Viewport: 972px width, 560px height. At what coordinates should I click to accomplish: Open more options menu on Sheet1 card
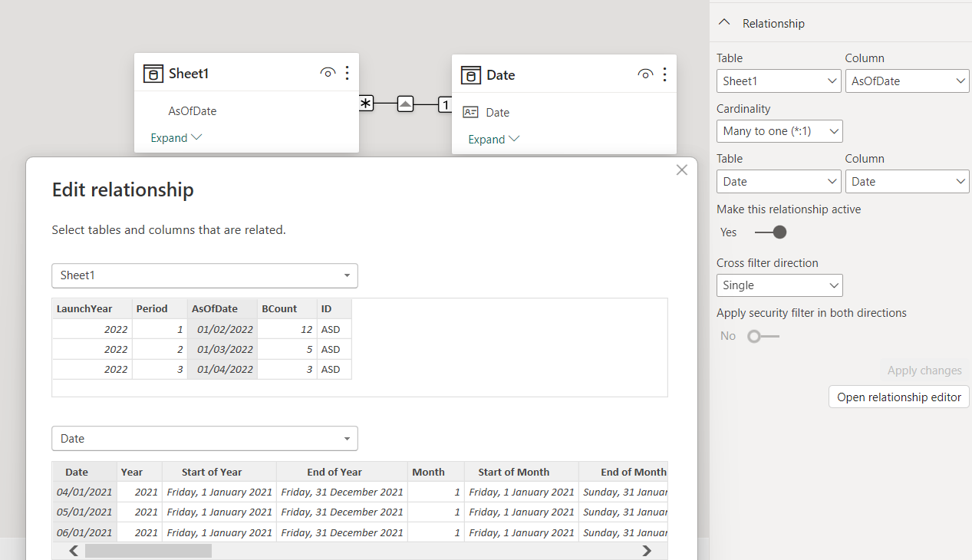348,73
